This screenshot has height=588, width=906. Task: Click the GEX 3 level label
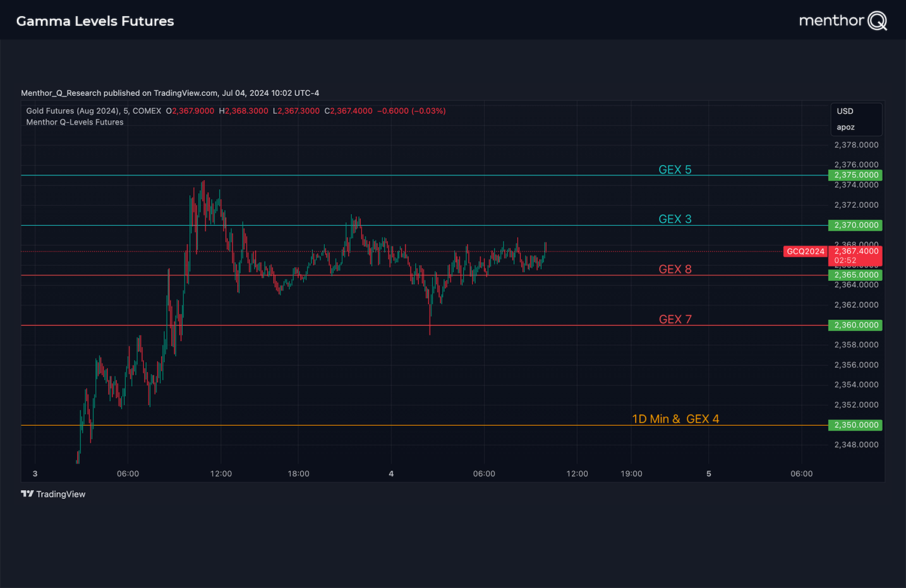tap(675, 219)
